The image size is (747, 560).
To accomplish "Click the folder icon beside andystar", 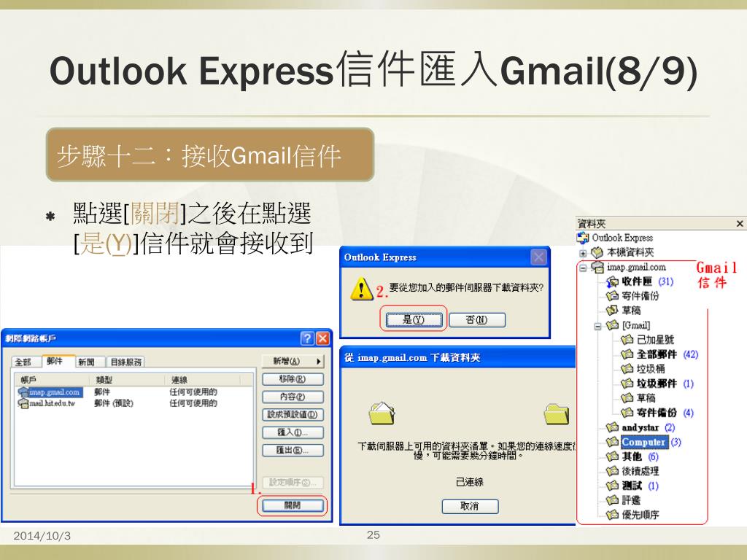I will point(612,427).
